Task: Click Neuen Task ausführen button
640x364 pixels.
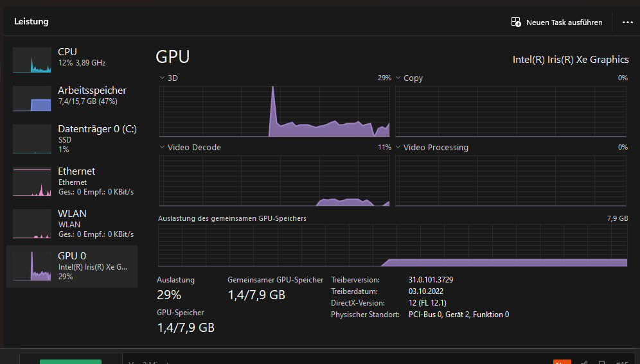Action: pos(556,22)
